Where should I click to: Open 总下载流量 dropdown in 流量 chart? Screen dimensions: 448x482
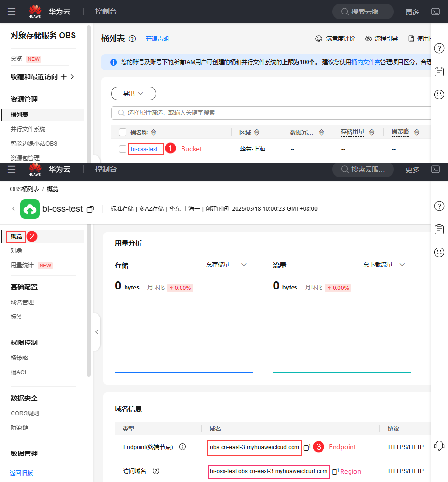click(x=384, y=265)
